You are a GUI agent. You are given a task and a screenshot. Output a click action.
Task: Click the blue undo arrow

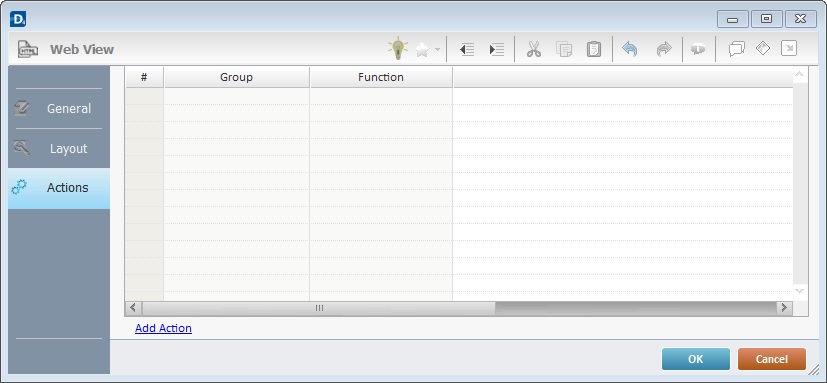pos(630,50)
